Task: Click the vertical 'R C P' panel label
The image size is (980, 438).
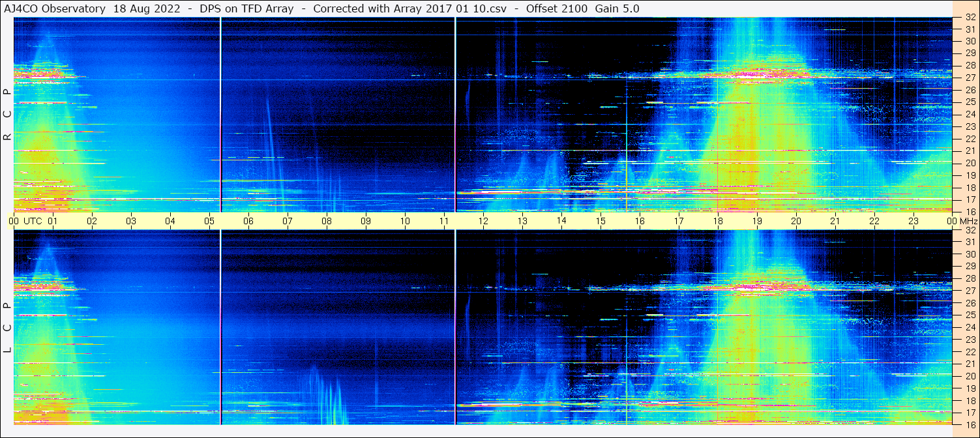Action: tap(7, 114)
